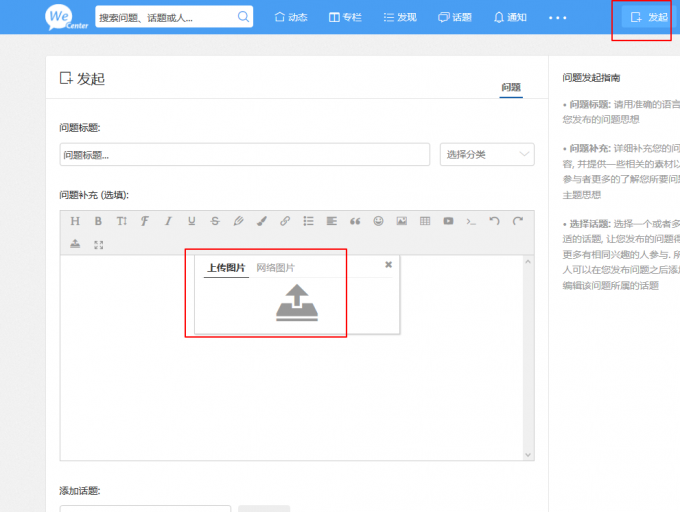The height and width of the screenshot is (512, 680).
Task: Insert a hyperlink with the chain icon
Action: point(285,221)
